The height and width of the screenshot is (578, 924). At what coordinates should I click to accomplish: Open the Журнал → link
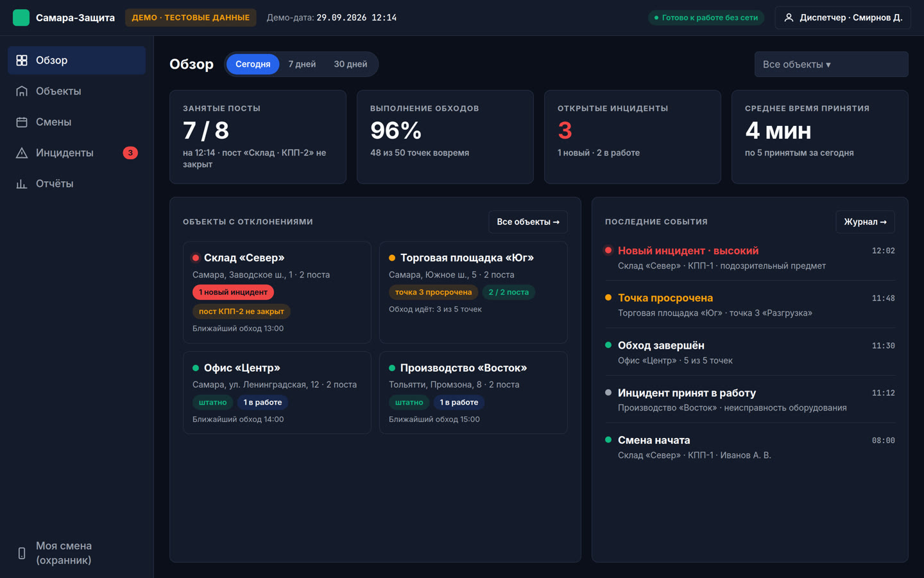[x=865, y=222]
